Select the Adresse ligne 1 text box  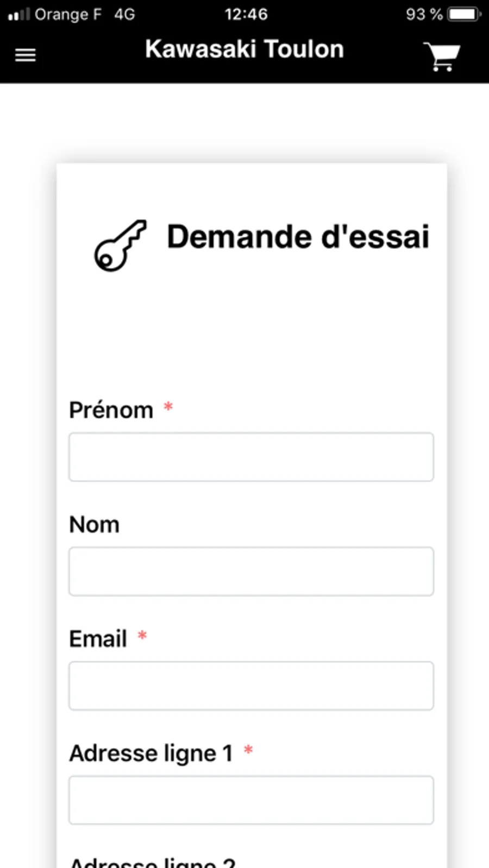click(x=251, y=800)
